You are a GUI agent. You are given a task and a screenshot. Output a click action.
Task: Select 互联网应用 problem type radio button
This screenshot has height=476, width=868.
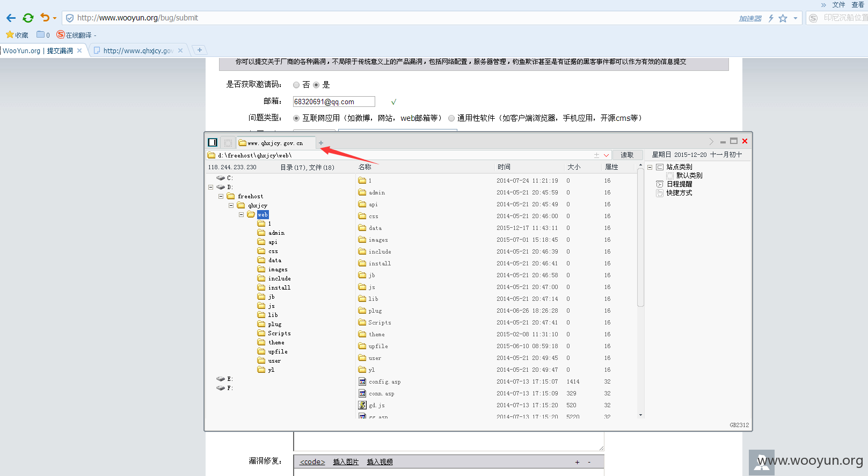[296, 118]
